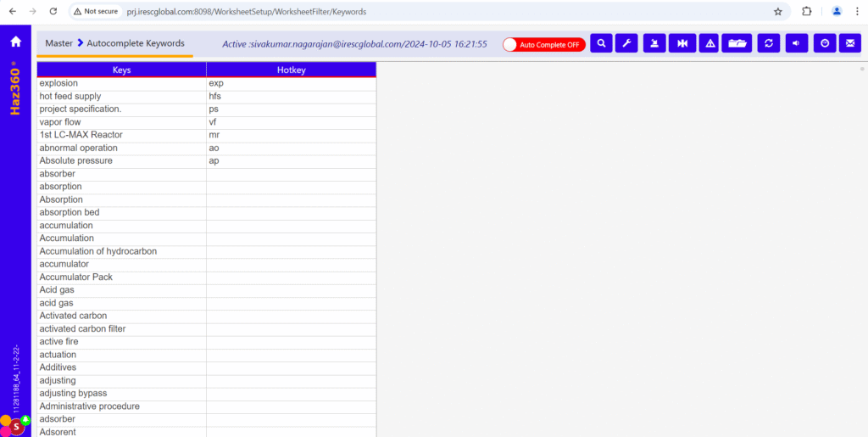The height and width of the screenshot is (437, 868).
Task: Click the search magnifier icon in toolbar
Action: click(601, 43)
